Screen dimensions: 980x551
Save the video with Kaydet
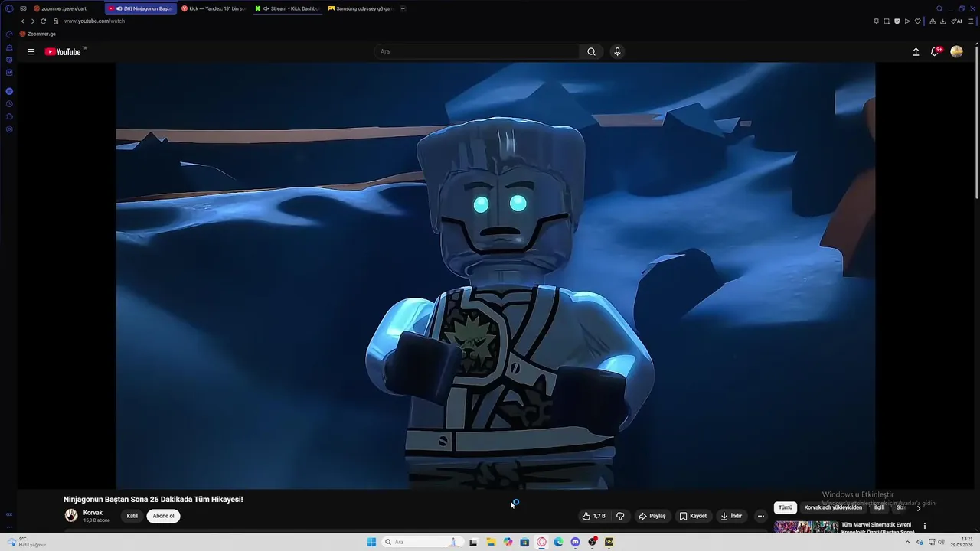tap(693, 516)
